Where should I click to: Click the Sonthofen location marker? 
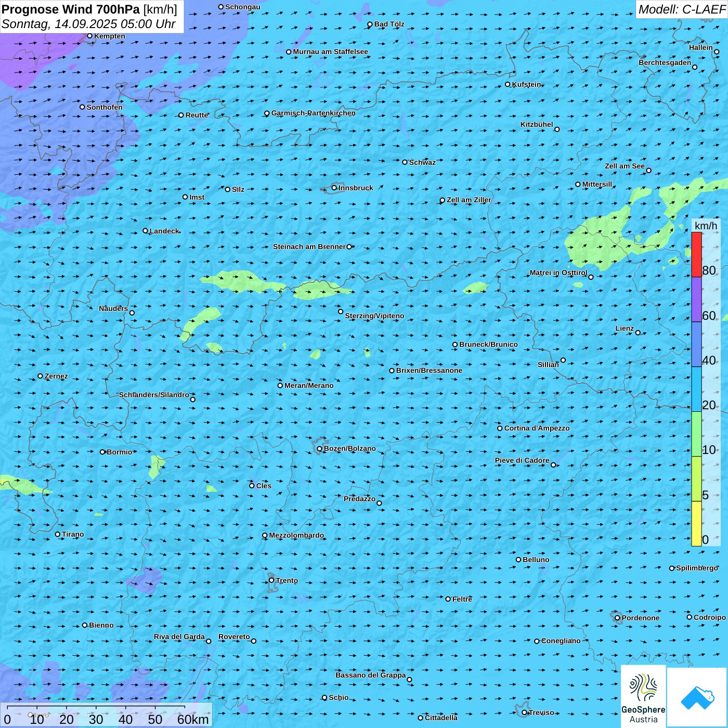(x=82, y=107)
